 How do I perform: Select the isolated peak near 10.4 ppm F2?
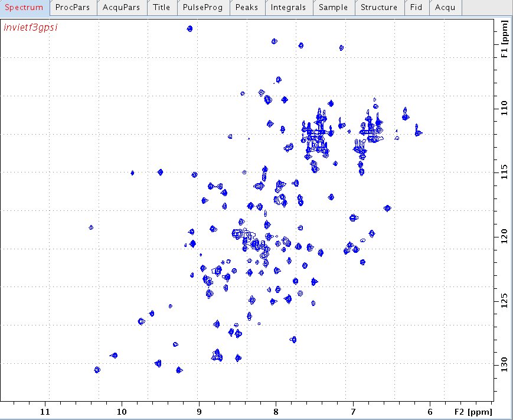pyautogui.click(x=91, y=227)
